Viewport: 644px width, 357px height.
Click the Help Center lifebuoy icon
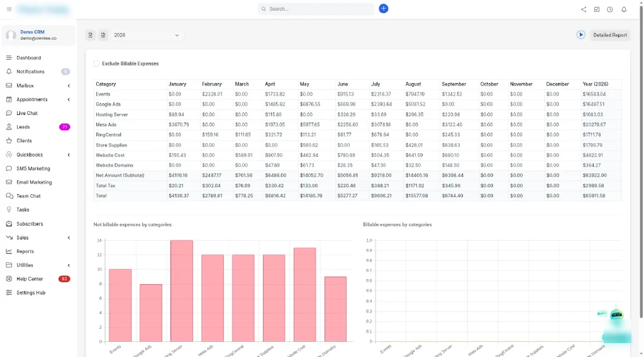(x=9, y=278)
